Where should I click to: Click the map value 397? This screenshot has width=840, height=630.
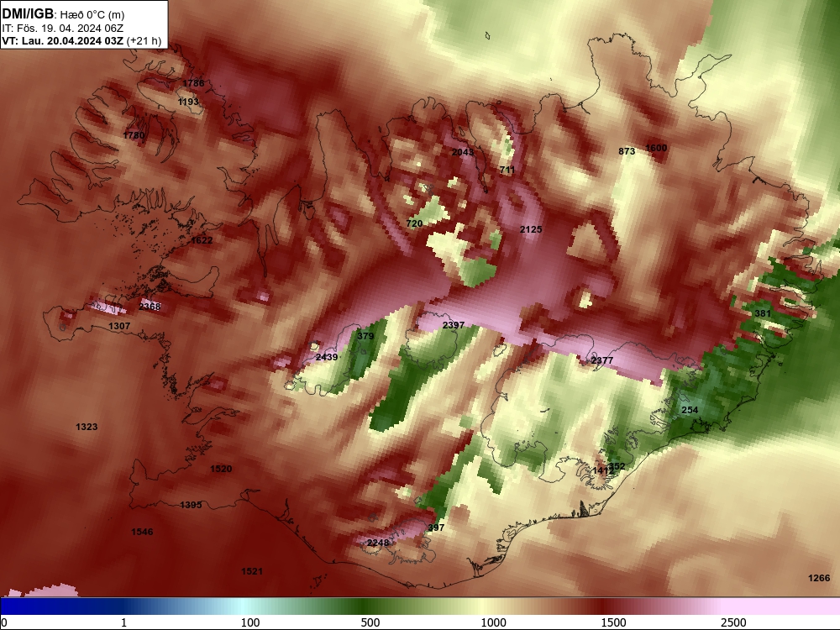point(436,528)
